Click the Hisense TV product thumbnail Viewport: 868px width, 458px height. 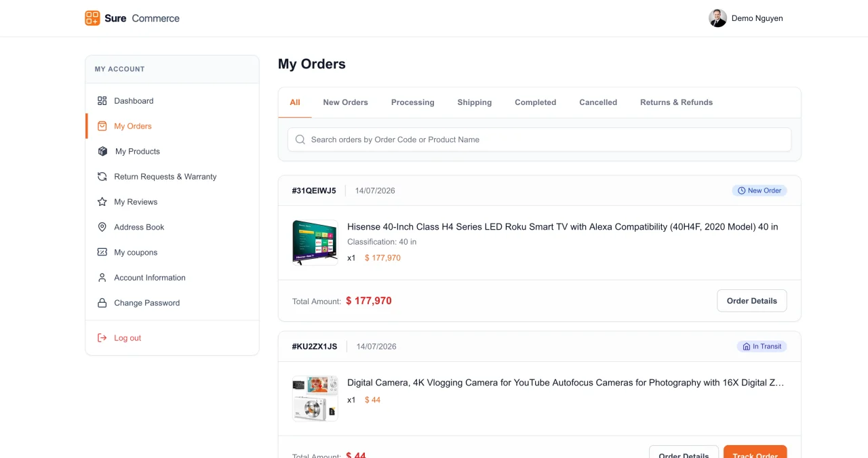pos(315,243)
